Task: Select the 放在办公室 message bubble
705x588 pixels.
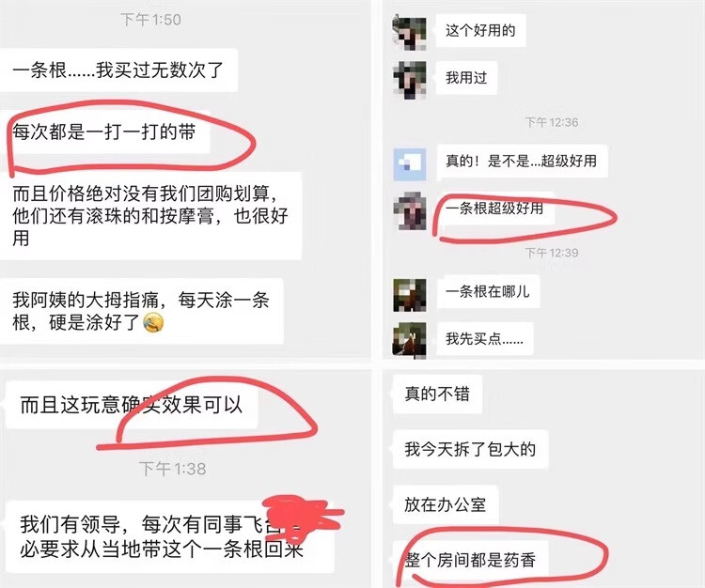Action: (x=446, y=504)
